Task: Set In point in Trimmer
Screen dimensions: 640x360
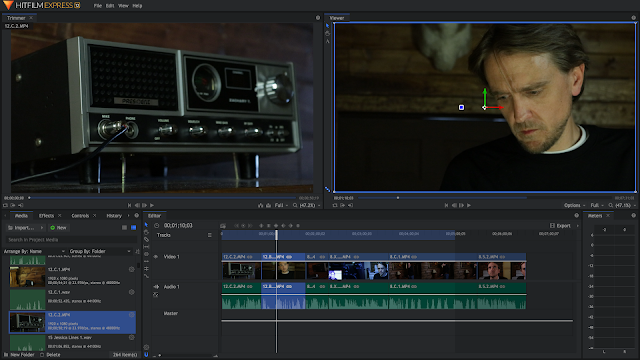Action: (x=13, y=205)
